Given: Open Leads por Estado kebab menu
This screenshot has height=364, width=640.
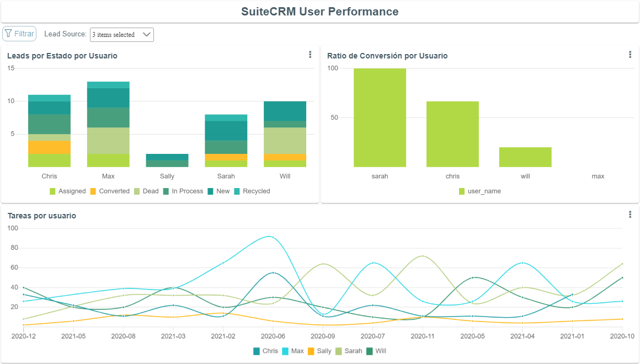Looking at the screenshot, I should click(x=310, y=55).
